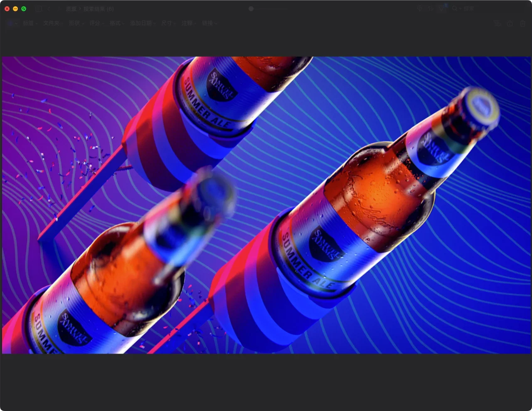Image resolution: width=532 pixels, height=411 pixels.
Task: Close the window with red button
Action: point(7,9)
